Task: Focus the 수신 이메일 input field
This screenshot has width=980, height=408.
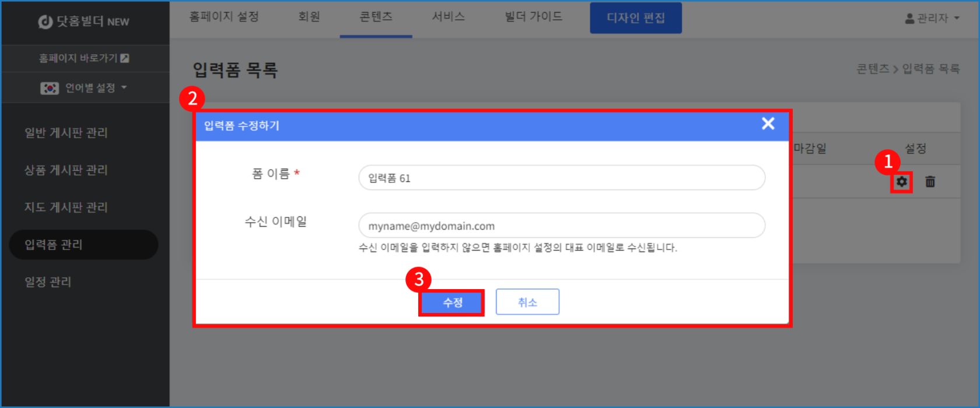Action: pyautogui.click(x=561, y=226)
